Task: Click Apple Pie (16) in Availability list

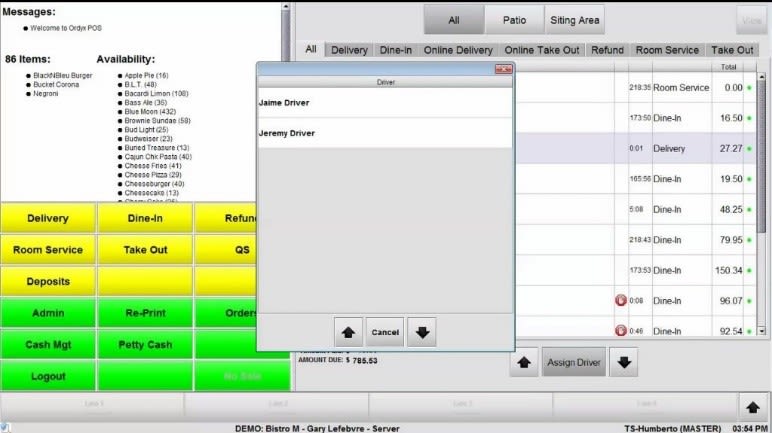Action: (x=146, y=75)
